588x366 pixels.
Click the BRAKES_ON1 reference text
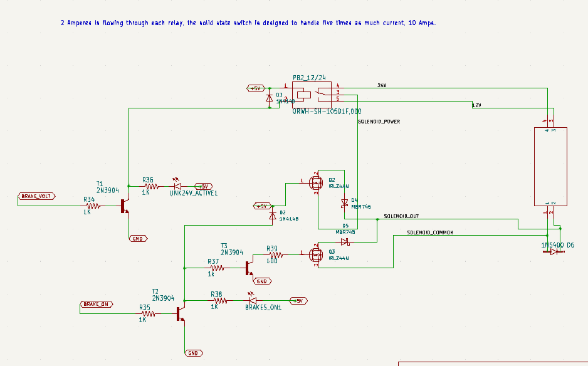pos(263,307)
